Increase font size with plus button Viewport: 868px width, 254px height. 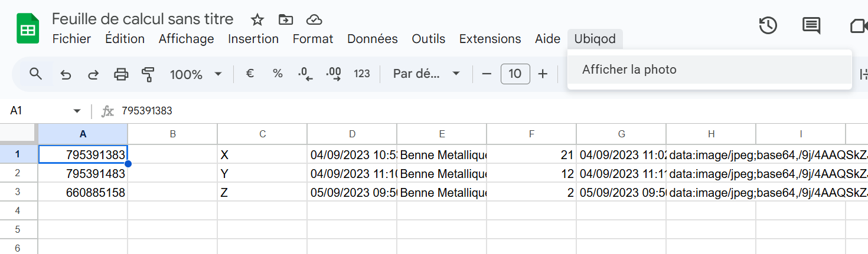(543, 74)
